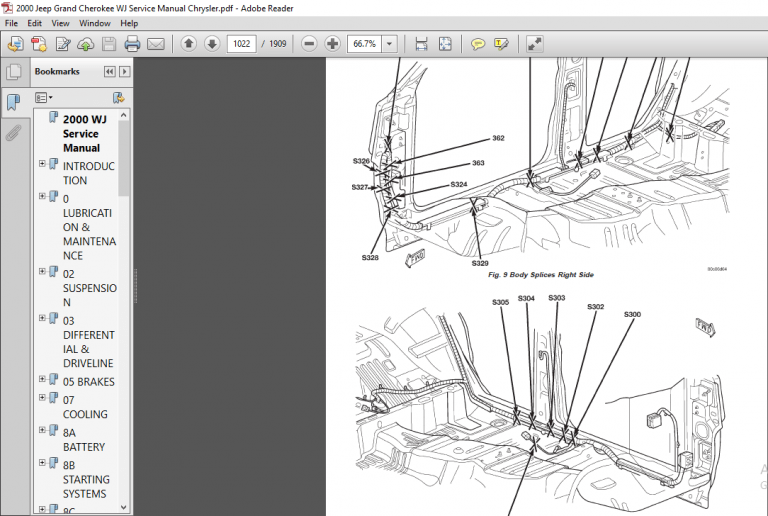The width and height of the screenshot is (768, 516).
Task: Go to the previous page arrow
Action: click(x=189, y=44)
